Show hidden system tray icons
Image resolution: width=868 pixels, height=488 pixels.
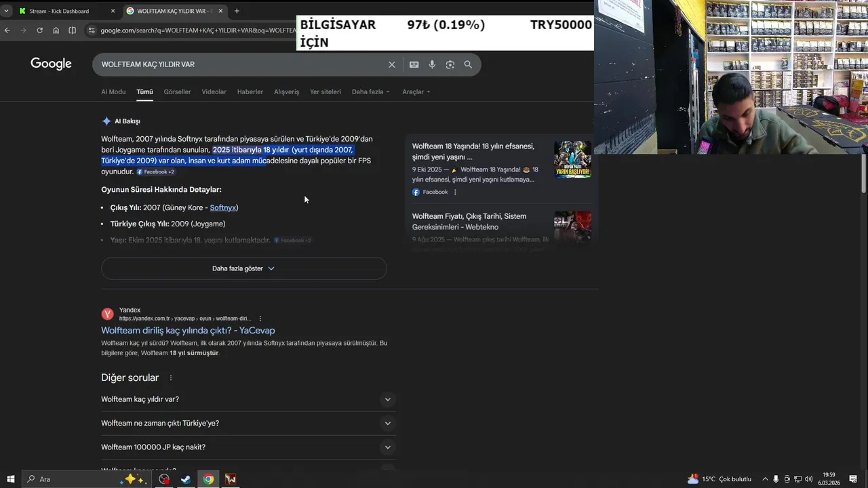pyautogui.click(x=766, y=479)
